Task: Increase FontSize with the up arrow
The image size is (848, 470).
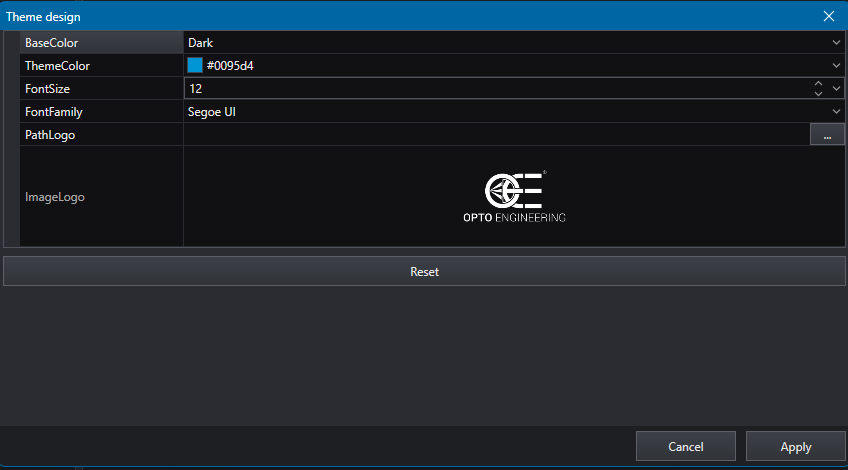Action: [818, 84]
